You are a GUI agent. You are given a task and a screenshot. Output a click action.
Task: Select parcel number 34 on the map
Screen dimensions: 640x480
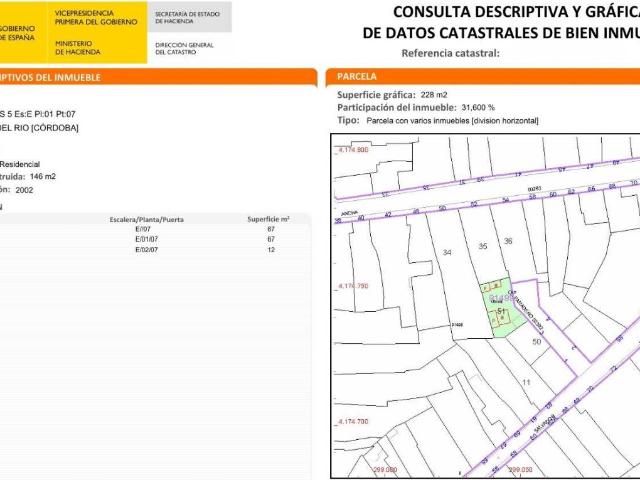tap(446, 252)
